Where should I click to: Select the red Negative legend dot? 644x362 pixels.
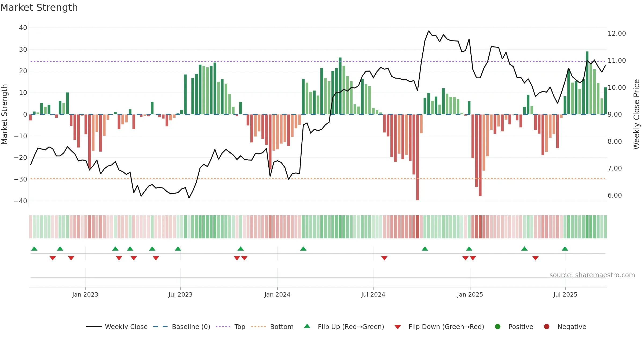point(547,327)
